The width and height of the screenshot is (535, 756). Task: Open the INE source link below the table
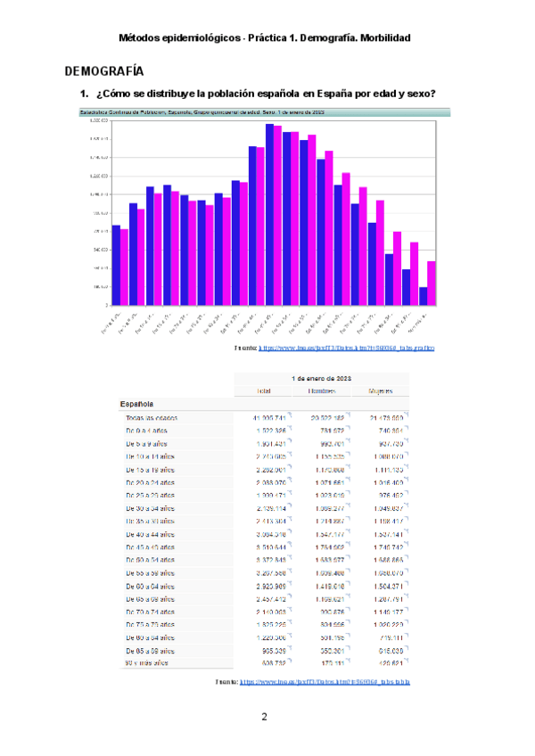click(325, 682)
